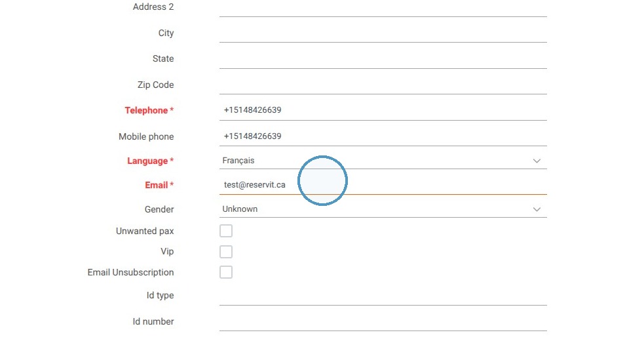Check the Email Unsubscription box
Image resolution: width=644 pixels, height=360 pixels.
[226, 272]
